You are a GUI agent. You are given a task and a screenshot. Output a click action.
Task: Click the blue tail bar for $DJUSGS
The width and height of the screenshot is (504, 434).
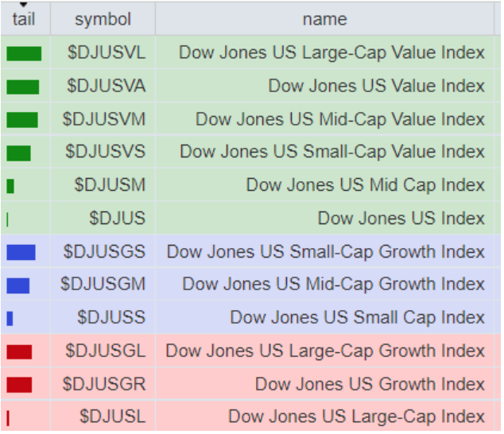[21, 252]
